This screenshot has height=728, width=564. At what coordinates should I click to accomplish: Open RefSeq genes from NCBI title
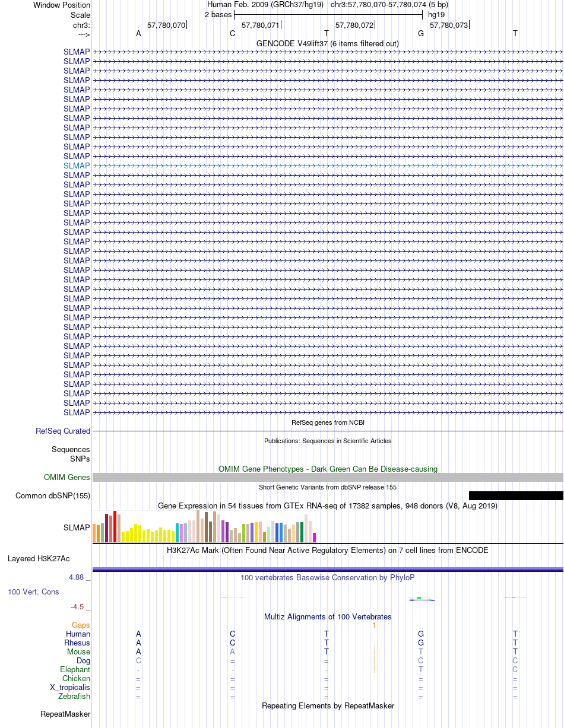328,422
